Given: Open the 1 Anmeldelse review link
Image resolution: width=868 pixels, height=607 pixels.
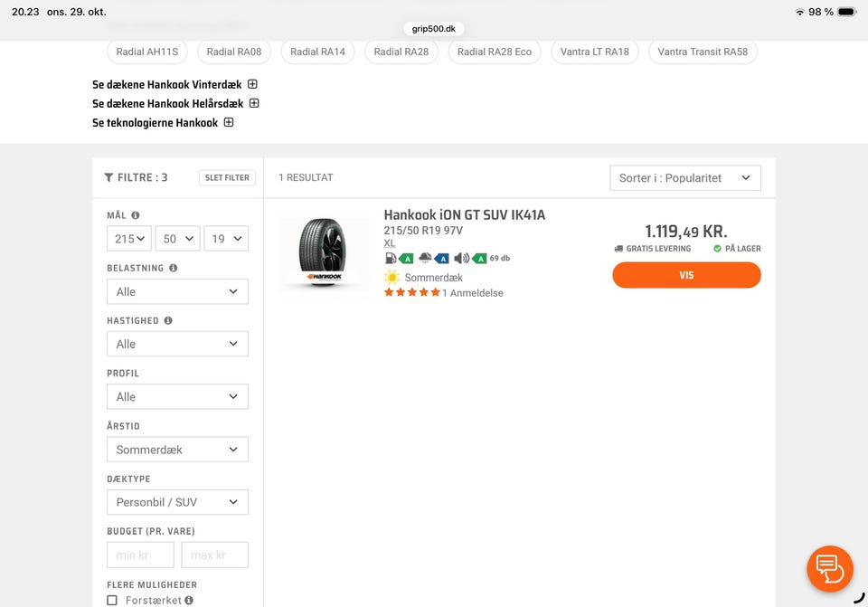Looking at the screenshot, I should tap(473, 293).
